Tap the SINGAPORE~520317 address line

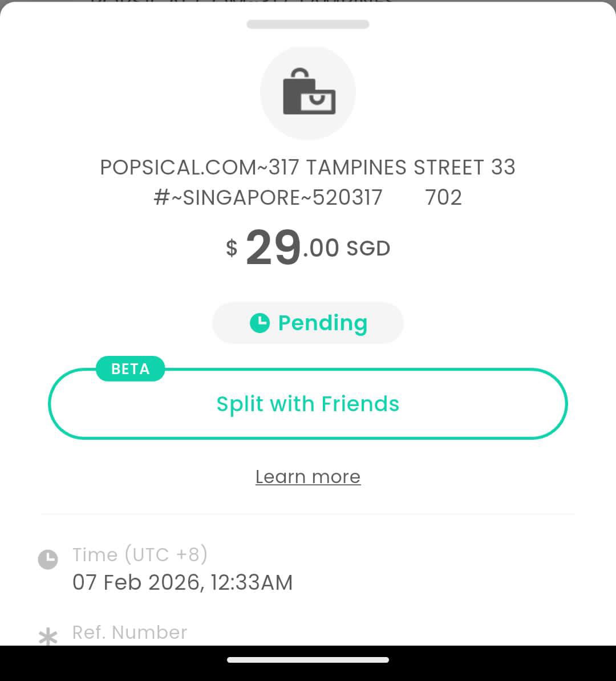pos(268,197)
